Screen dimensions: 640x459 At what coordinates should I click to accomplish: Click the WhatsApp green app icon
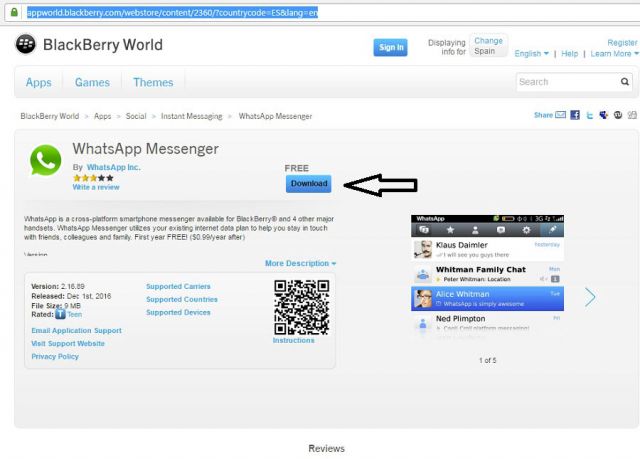(x=45, y=160)
